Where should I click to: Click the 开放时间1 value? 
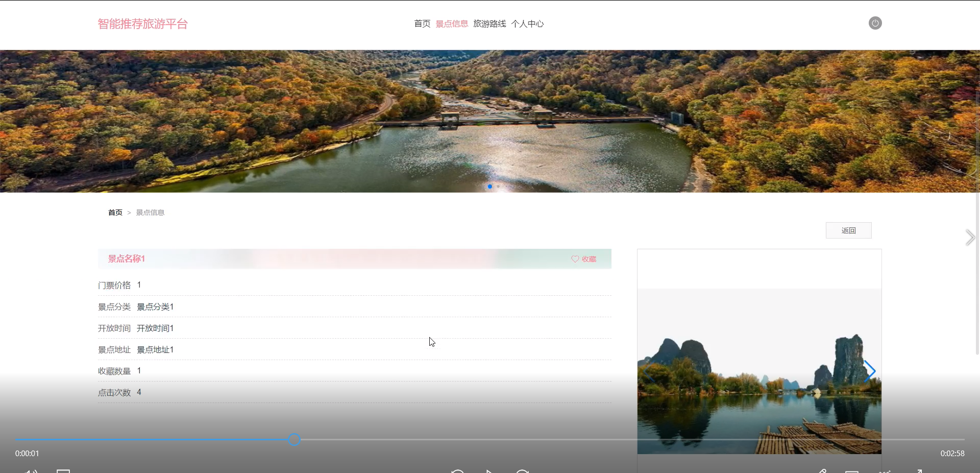[155, 328]
